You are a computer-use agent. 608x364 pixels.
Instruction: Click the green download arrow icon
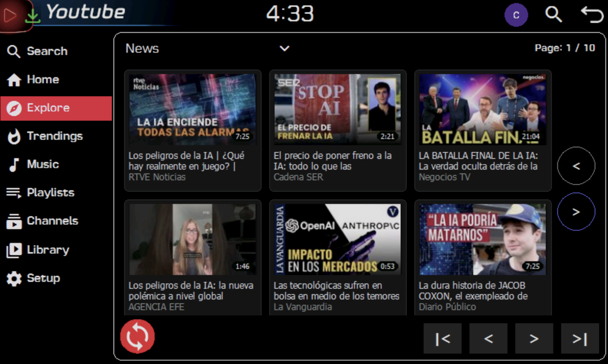click(32, 15)
